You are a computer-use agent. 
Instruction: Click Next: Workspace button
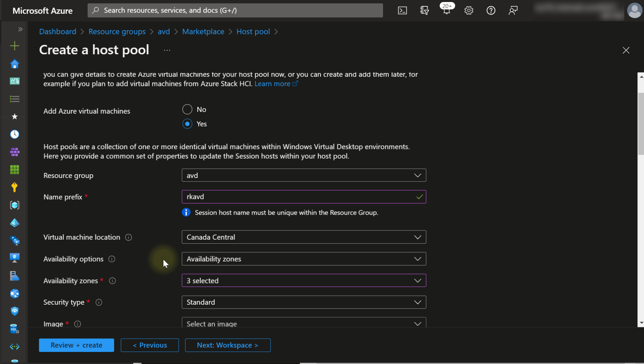pos(228,345)
